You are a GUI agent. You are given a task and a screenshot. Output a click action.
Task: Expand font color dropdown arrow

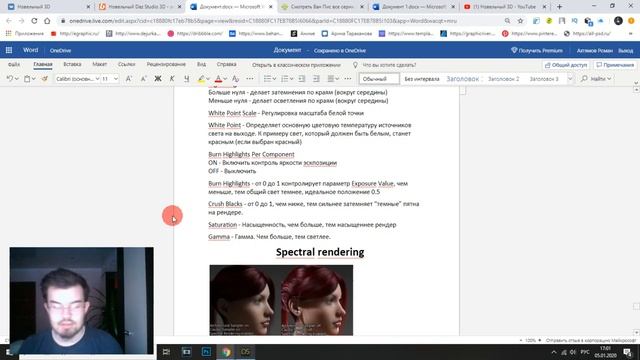pos(225,79)
